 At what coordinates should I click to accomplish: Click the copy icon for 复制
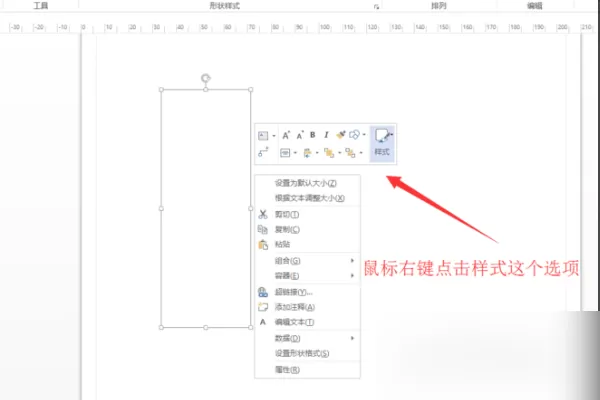point(263,229)
